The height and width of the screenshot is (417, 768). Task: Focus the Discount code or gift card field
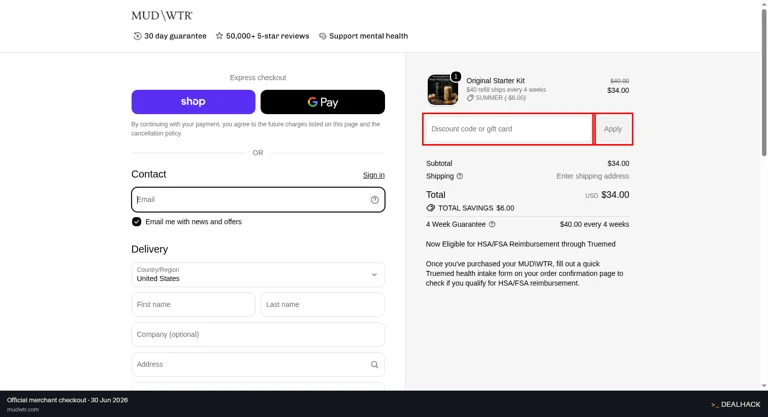508,129
